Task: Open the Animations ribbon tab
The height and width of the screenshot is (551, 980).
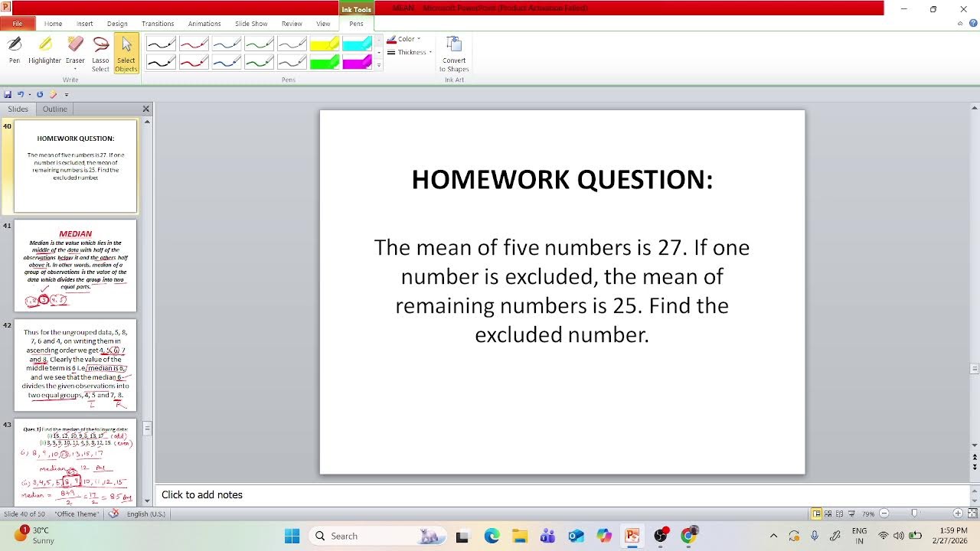Action: click(204, 24)
